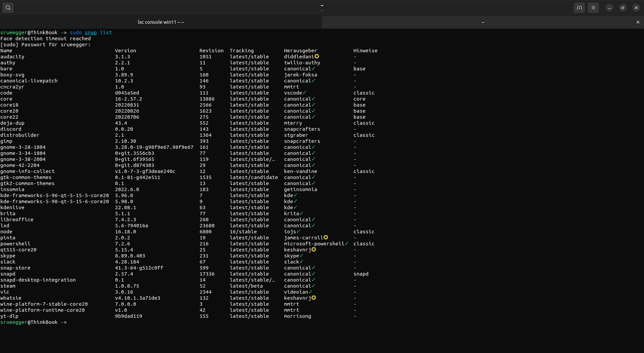The image size is (644, 353).
Task: Click the 'libreoffice' snap name
Action: (x=17, y=220)
